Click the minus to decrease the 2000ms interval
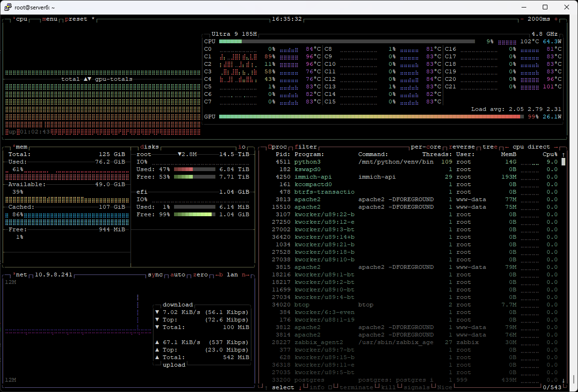This screenshot has width=578, height=392. click(523, 19)
